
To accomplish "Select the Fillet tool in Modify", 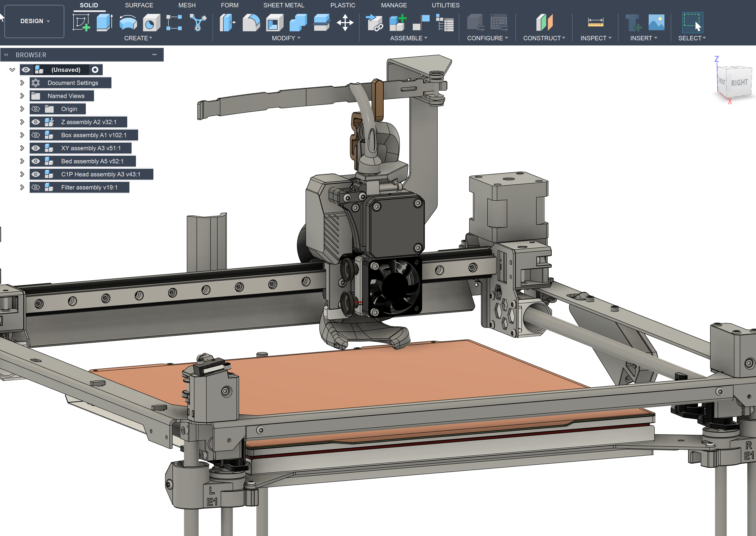I will click(251, 22).
